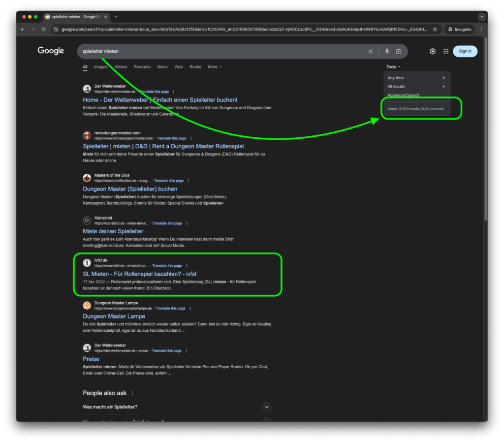Screen dimensions: 504x443
Task: Open the Google apps grid
Action: [x=446, y=51]
